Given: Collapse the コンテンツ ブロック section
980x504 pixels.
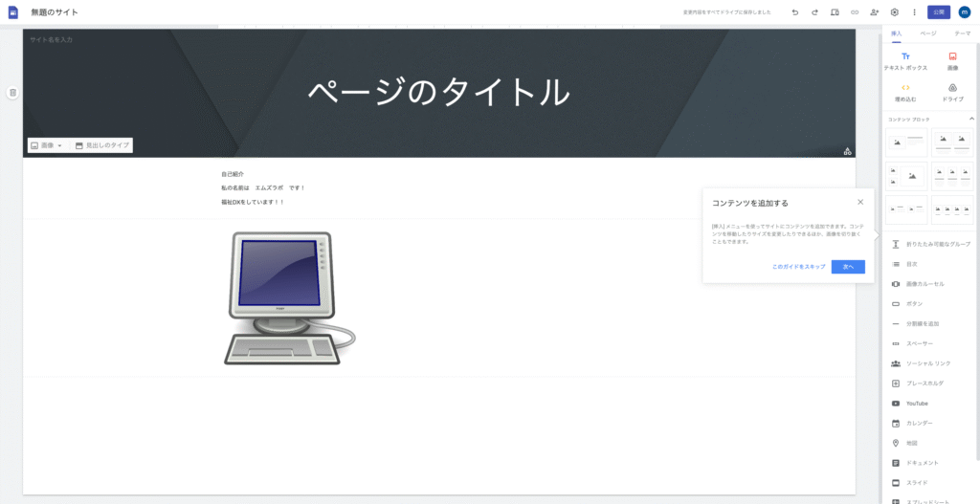Looking at the screenshot, I should click(971, 119).
